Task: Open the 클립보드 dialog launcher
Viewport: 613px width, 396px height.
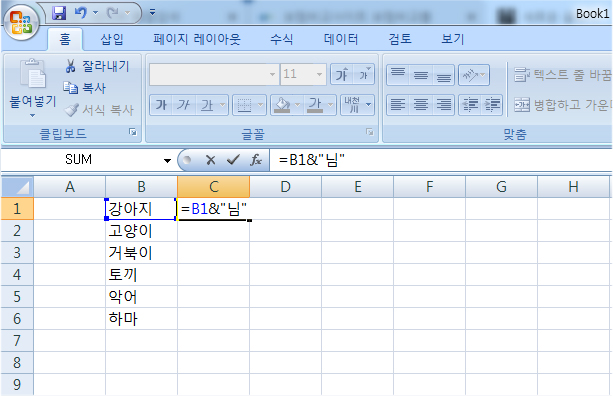Action: tap(133, 132)
